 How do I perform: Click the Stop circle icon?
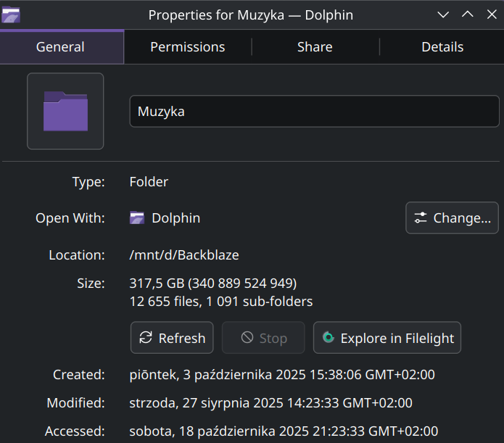(247, 338)
